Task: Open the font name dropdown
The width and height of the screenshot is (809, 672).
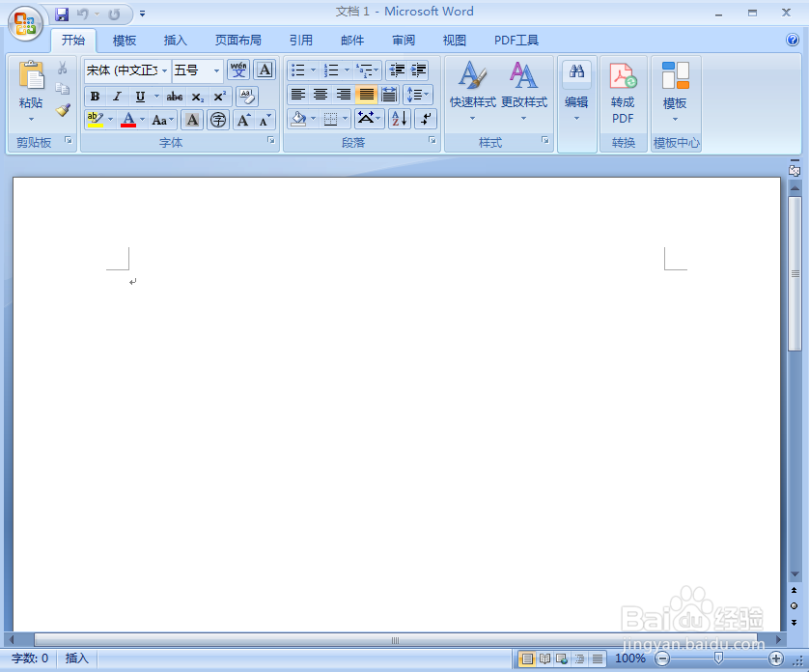Action: (x=164, y=70)
